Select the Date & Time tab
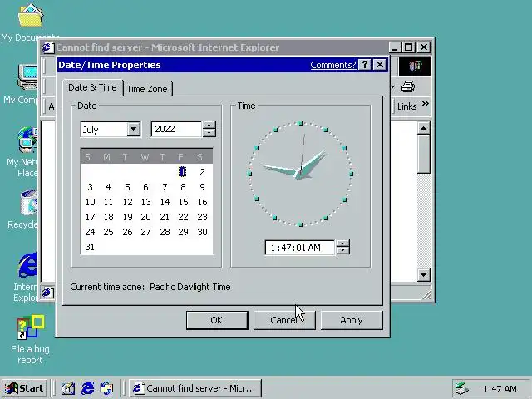The image size is (532, 399). click(92, 87)
